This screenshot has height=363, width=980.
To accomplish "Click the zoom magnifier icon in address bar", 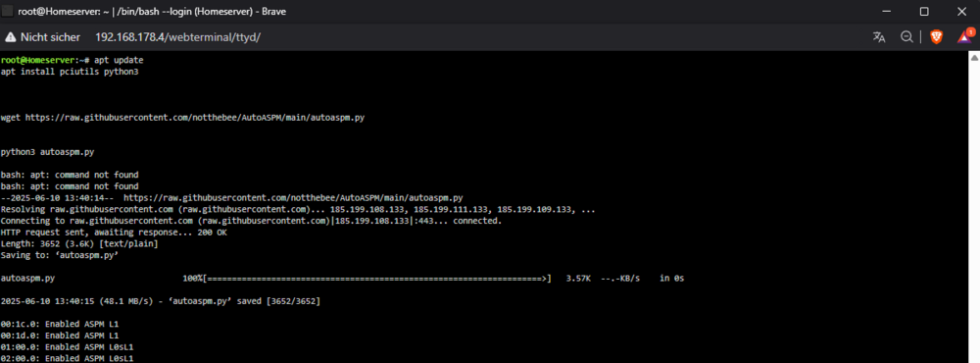I will click(906, 37).
